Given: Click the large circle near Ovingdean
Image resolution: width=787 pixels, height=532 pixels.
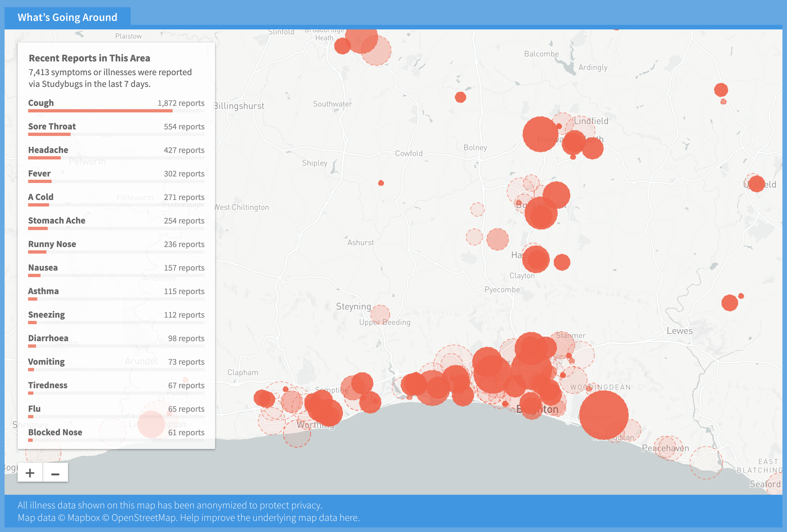Looking at the screenshot, I should (x=603, y=415).
